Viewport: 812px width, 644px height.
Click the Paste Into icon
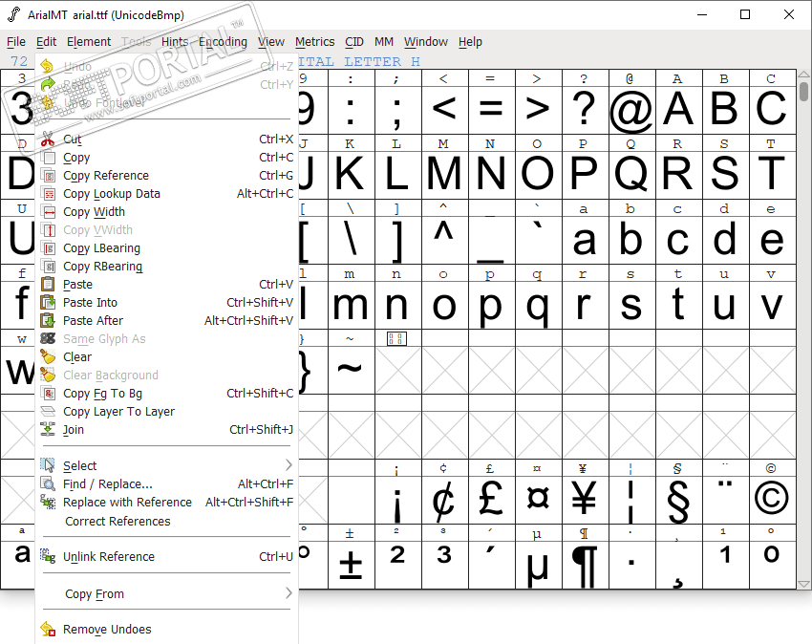48,303
